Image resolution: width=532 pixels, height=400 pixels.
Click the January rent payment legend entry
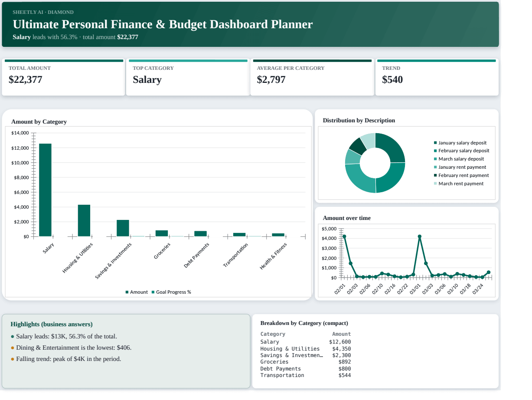[460, 167]
